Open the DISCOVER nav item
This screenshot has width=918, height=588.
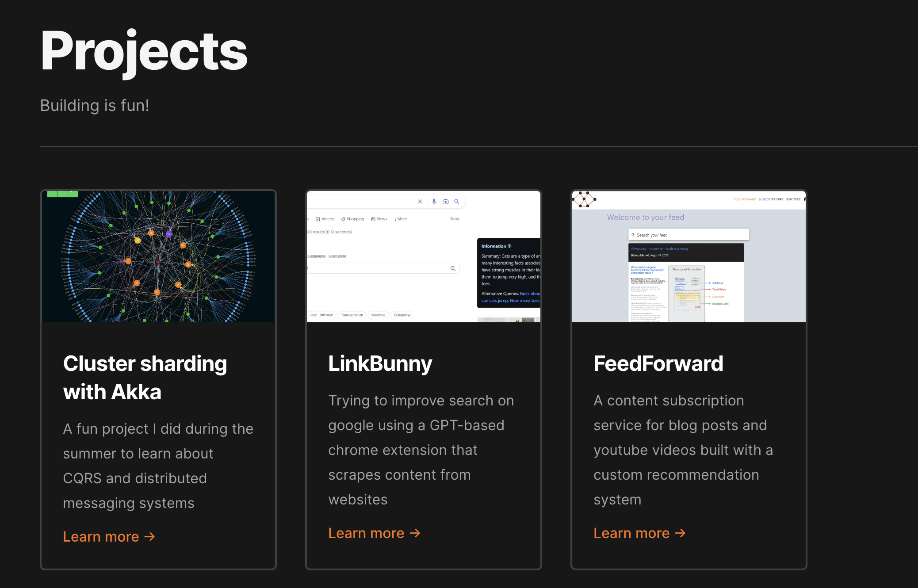(x=793, y=199)
